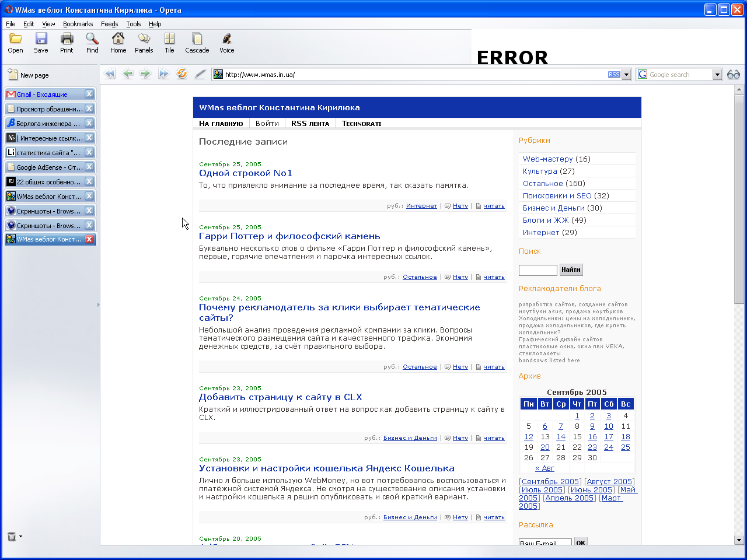
Task: Click the Forward navigation arrow
Action: (145, 74)
